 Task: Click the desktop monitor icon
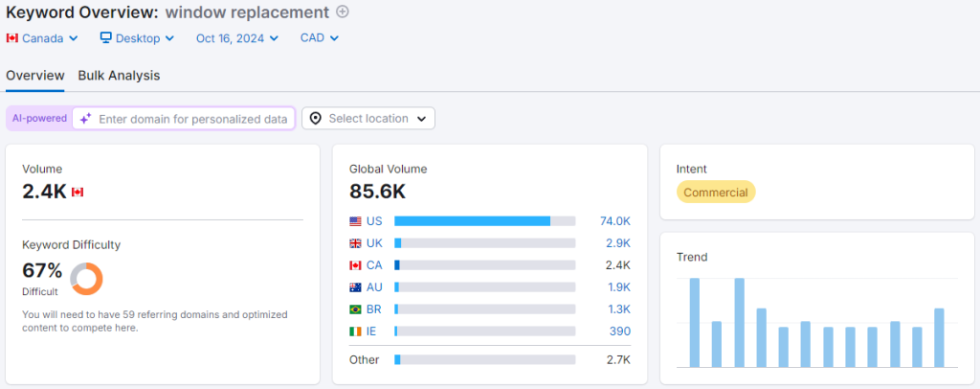click(106, 38)
